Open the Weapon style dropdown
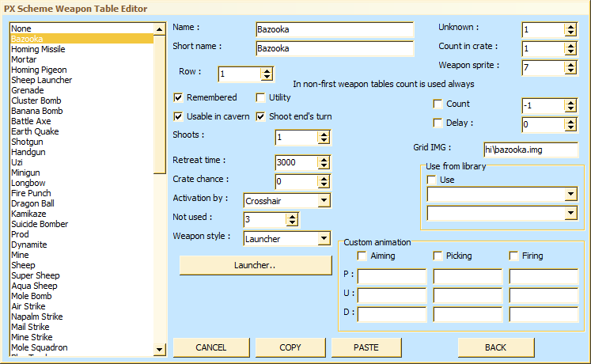The width and height of the screenshot is (591, 364). pyautogui.click(x=324, y=238)
